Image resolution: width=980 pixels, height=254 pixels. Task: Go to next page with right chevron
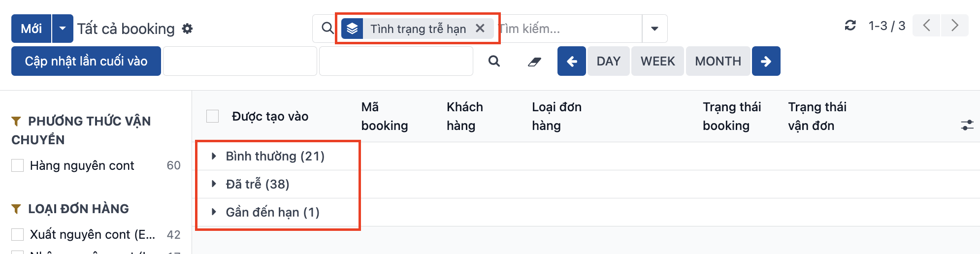click(954, 26)
